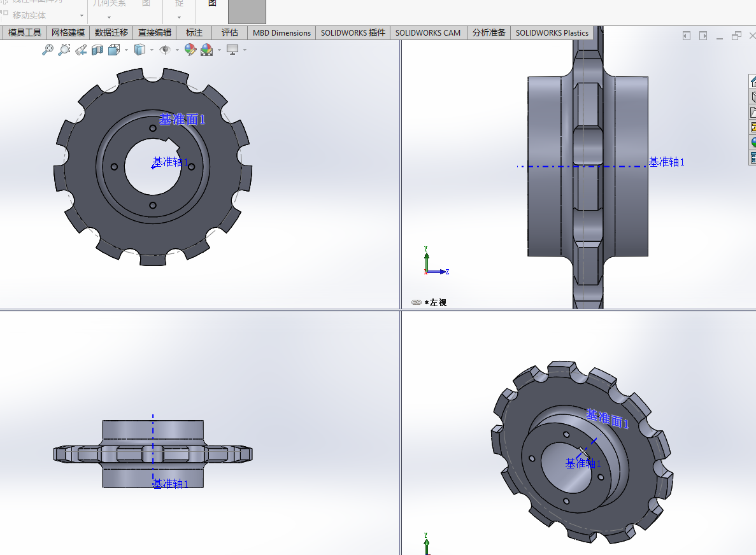
Task: Open the Edit Appearance tool
Action: coord(190,50)
